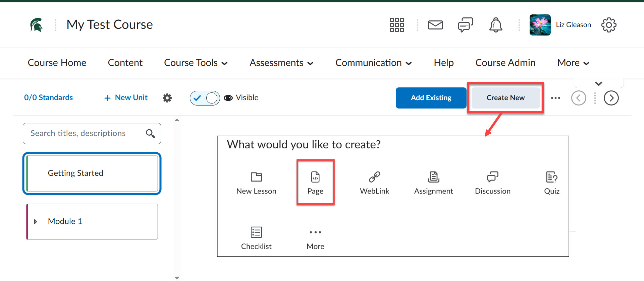
Task: Open the Assessments dropdown menu
Action: [281, 63]
